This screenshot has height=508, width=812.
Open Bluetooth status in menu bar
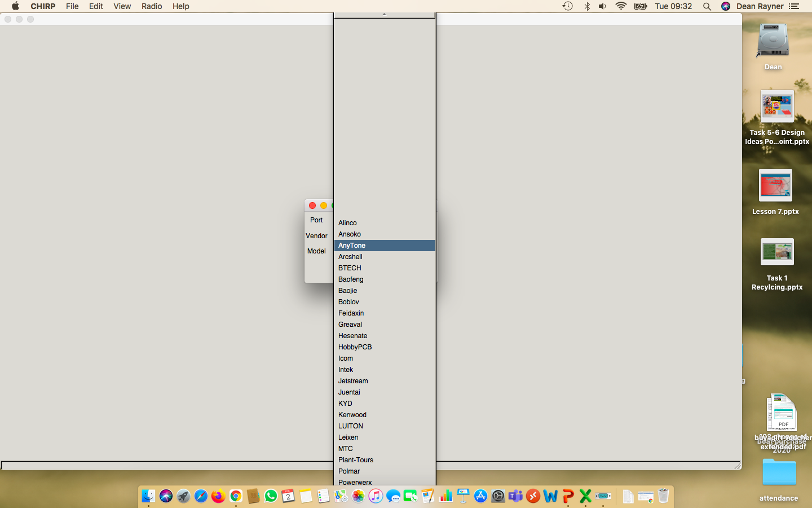point(587,6)
